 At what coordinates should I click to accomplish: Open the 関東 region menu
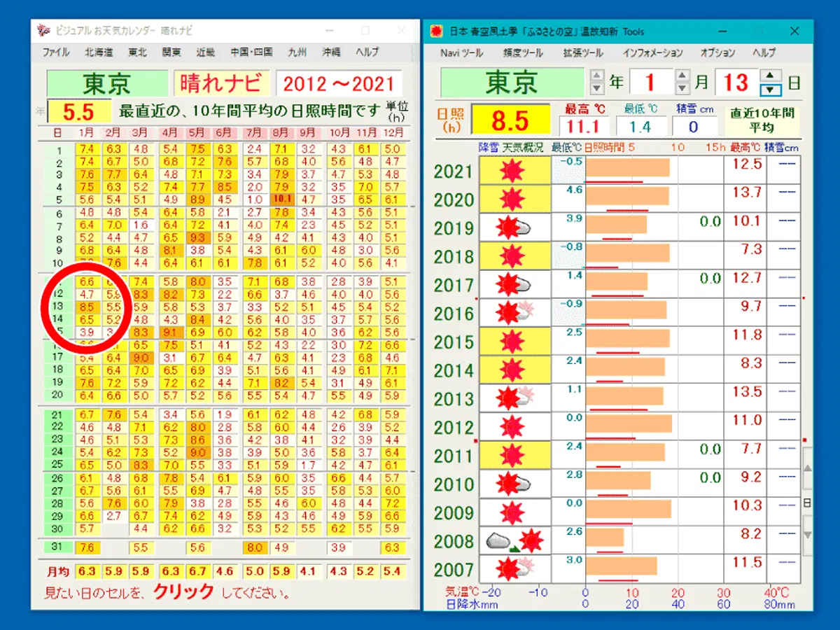[x=171, y=52]
